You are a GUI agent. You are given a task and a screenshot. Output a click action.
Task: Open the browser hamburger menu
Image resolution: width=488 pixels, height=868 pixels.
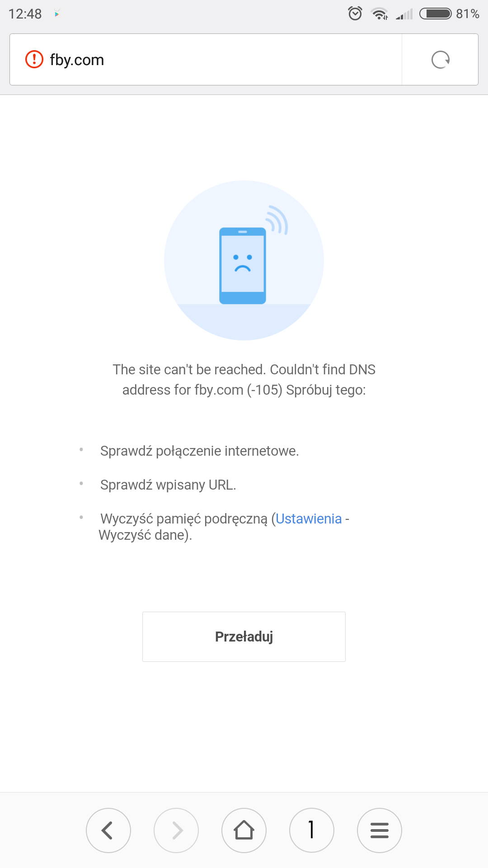click(x=380, y=830)
